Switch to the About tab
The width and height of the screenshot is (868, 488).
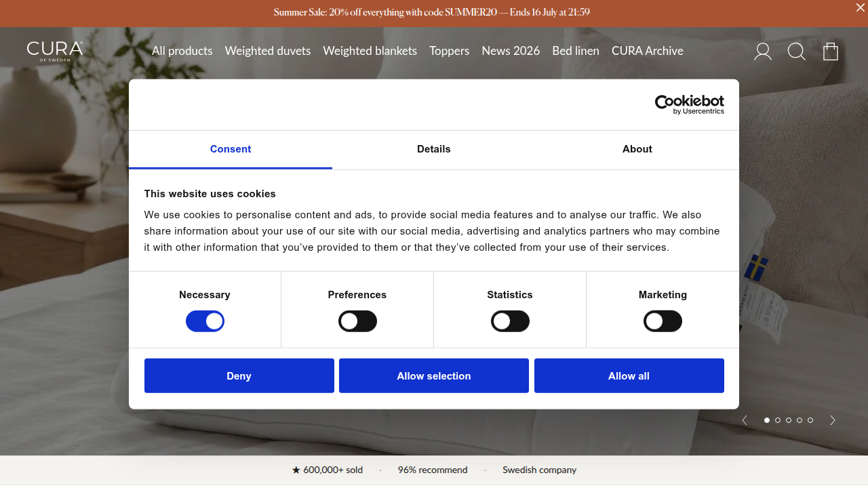pyautogui.click(x=637, y=149)
